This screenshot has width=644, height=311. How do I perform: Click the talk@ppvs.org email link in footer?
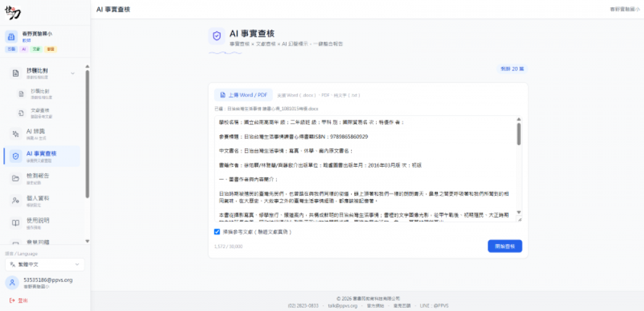[343, 306]
